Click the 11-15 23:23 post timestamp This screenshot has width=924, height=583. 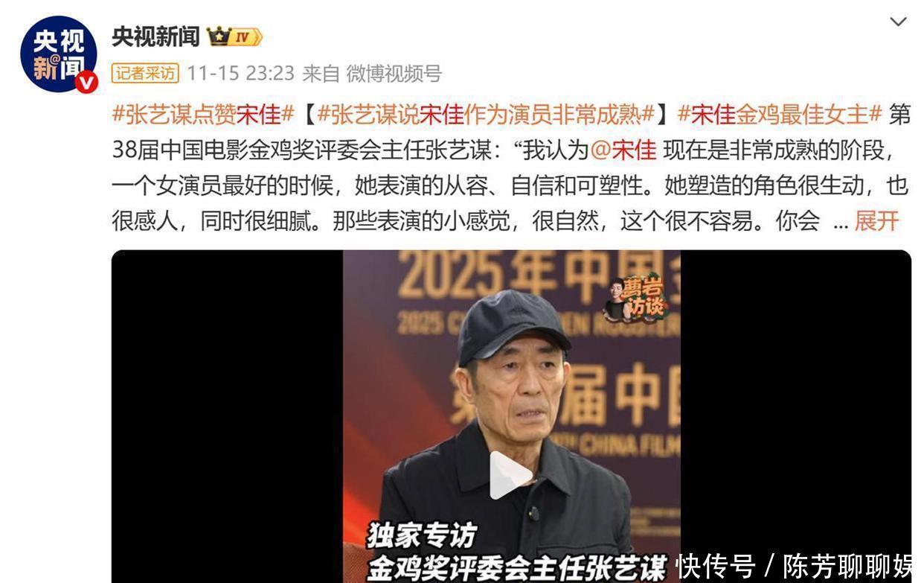[x=240, y=73]
